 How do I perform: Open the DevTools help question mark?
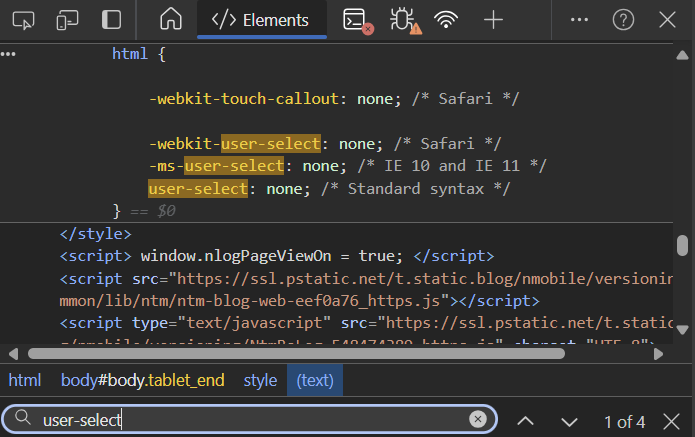tap(623, 20)
